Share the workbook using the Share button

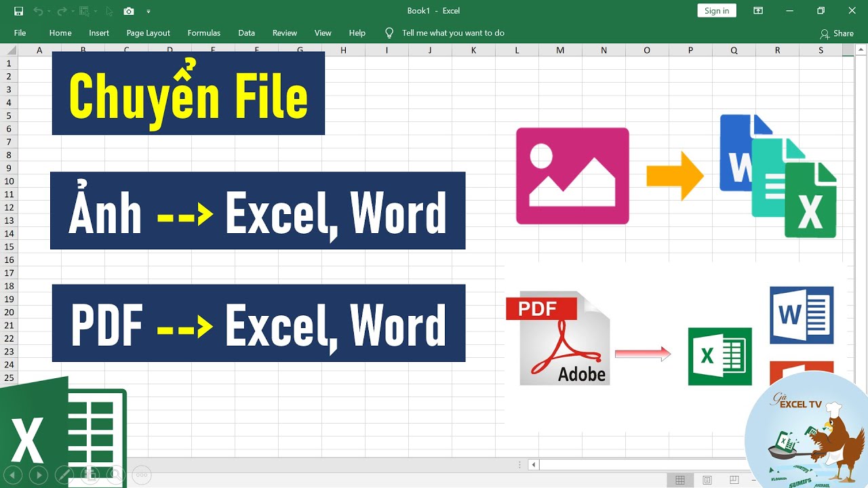837,33
